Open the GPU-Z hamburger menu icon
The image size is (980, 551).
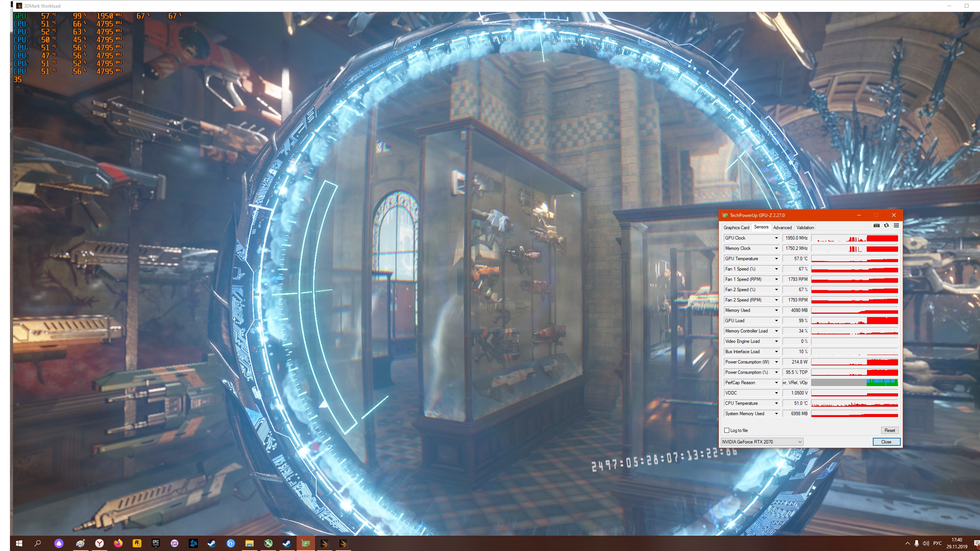896,226
